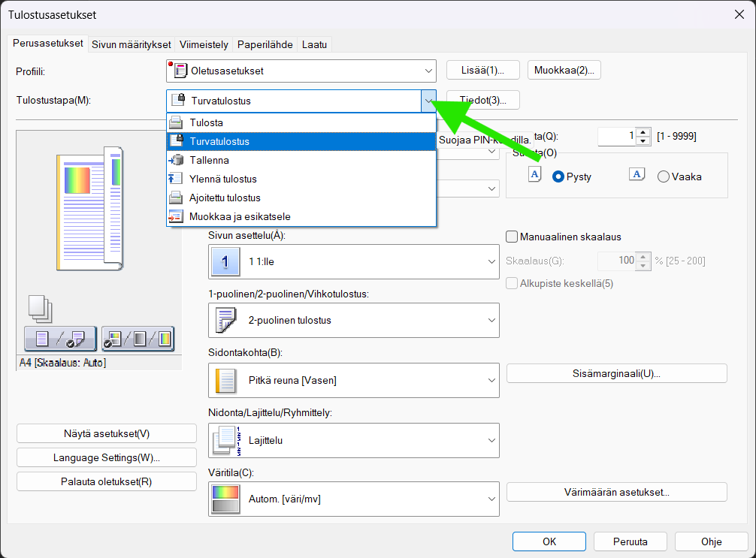Click the Ajoitettu tulostus printer icon
This screenshot has width=756, height=558.
coord(175,198)
